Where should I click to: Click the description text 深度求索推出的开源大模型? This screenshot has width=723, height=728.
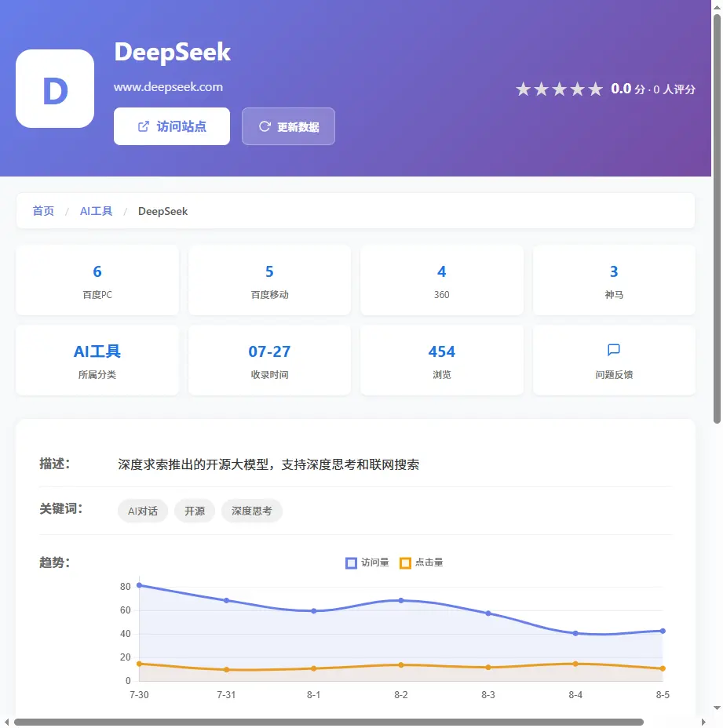click(x=268, y=464)
